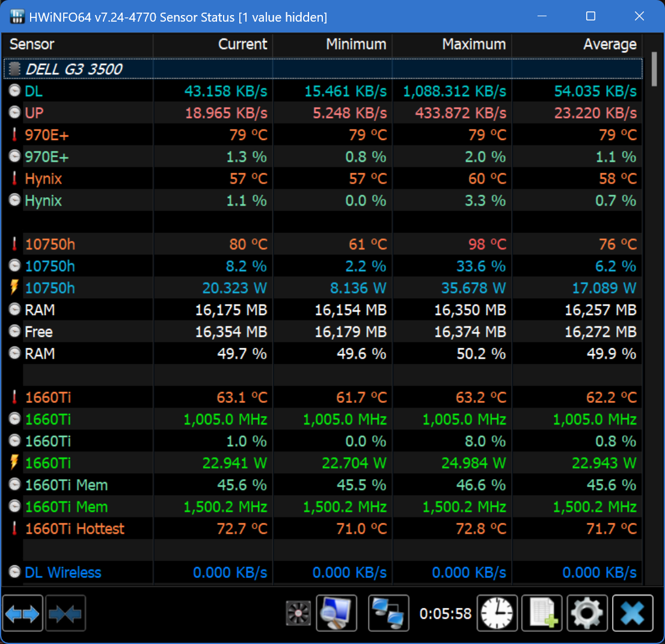The height and width of the screenshot is (644, 665).
Task: Click the thermometer icon of the 1660Ti 63.1 °C row
Action: (14, 397)
